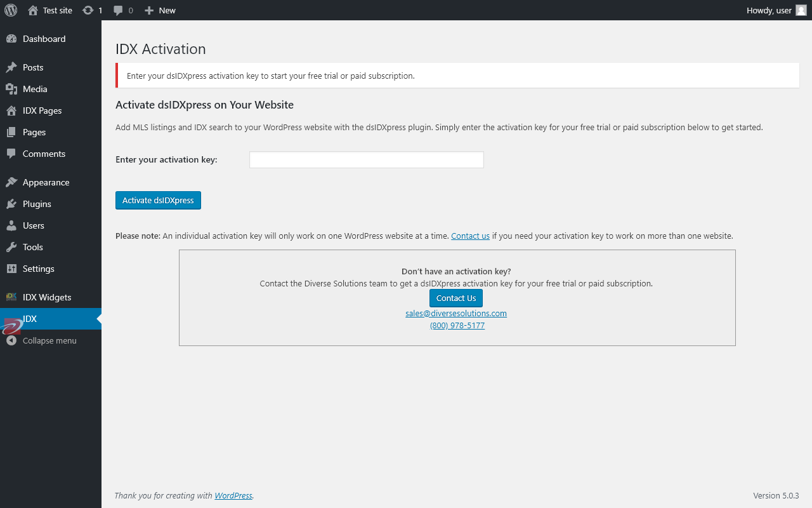Click Activate dsIDXpress button
This screenshot has width=812, height=508.
click(158, 200)
